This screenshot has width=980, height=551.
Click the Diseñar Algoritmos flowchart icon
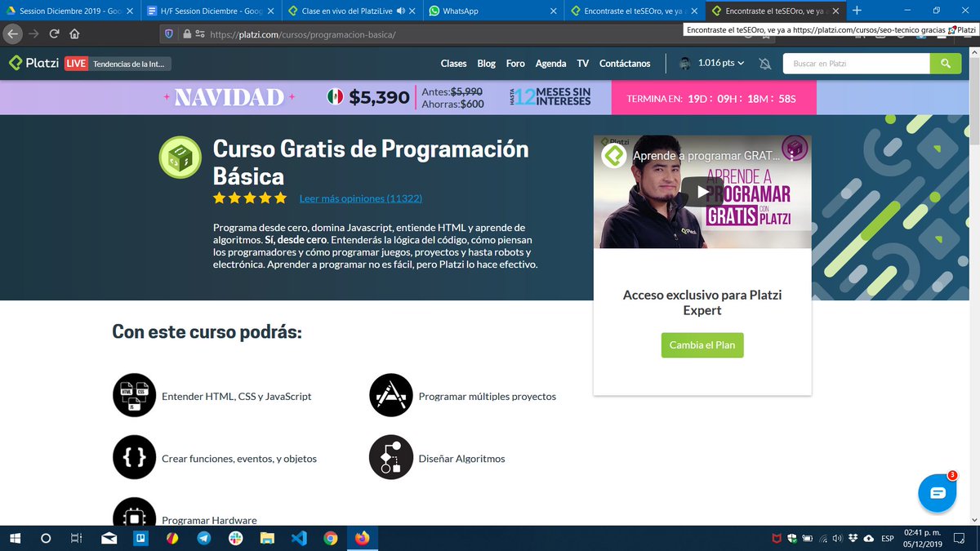click(390, 458)
